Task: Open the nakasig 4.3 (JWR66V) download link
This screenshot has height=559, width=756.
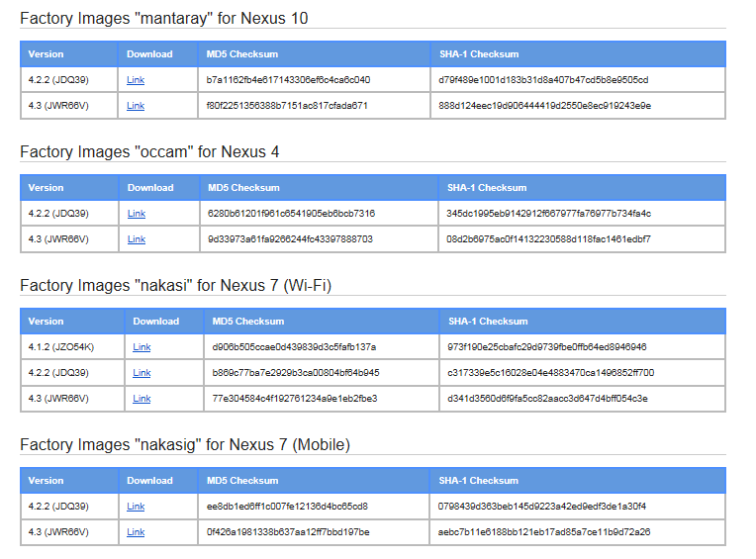Action: [x=136, y=532]
